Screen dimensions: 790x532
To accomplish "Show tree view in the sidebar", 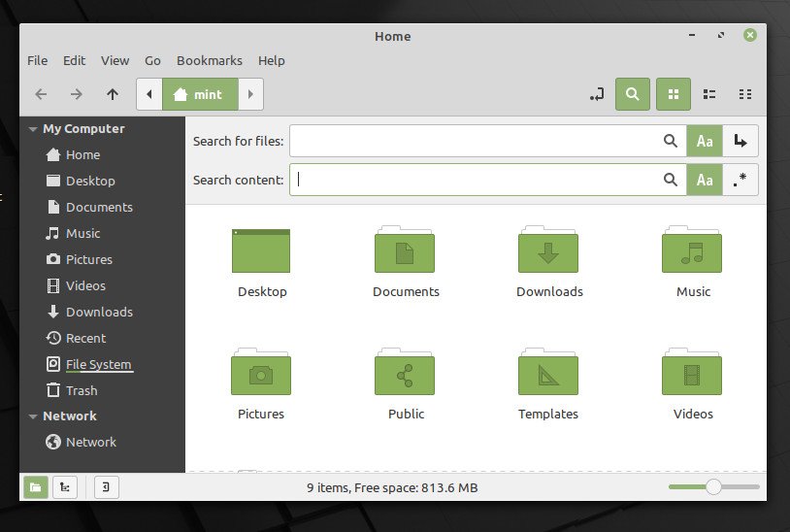I will click(x=65, y=487).
